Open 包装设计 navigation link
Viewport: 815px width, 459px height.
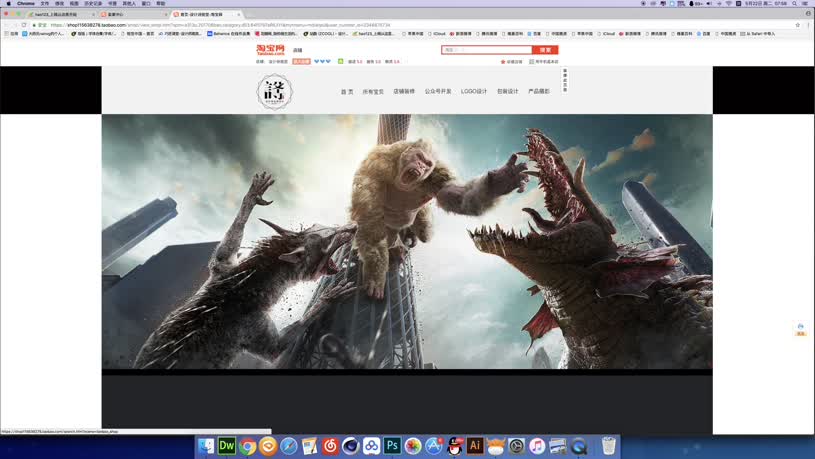[508, 91]
